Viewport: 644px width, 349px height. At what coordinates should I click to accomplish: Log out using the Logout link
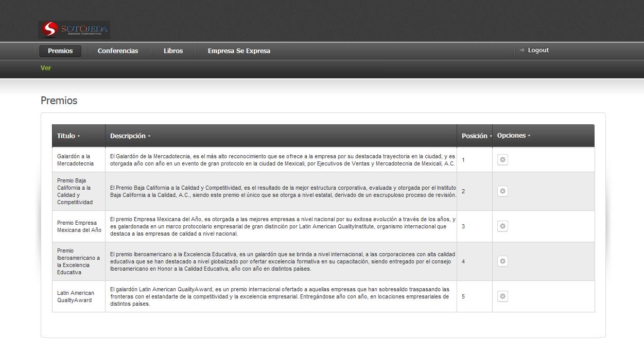538,50
